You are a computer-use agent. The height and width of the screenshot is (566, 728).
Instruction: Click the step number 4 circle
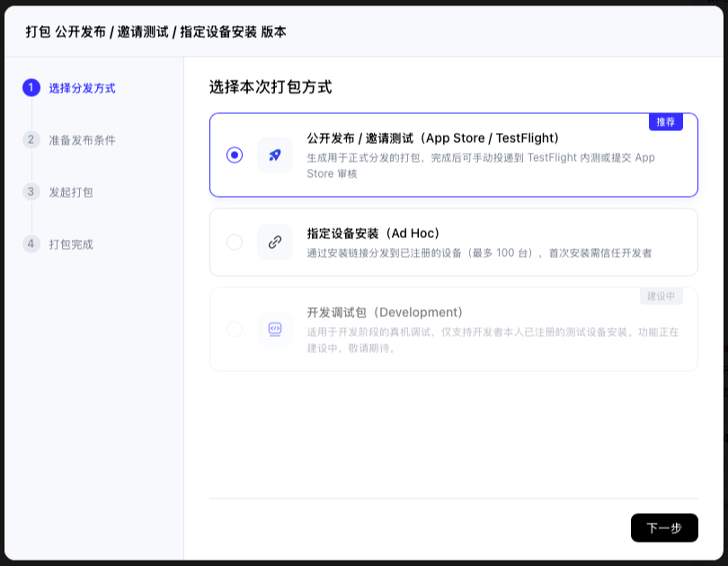click(x=31, y=243)
